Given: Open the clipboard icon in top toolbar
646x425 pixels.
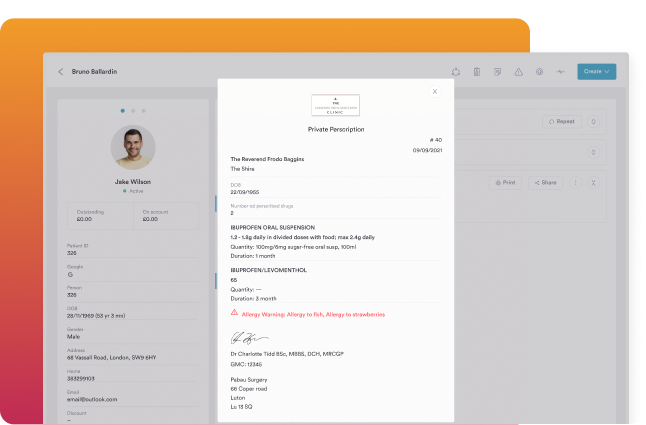Looking at the screenshot, I should click(x=477, y=72).
